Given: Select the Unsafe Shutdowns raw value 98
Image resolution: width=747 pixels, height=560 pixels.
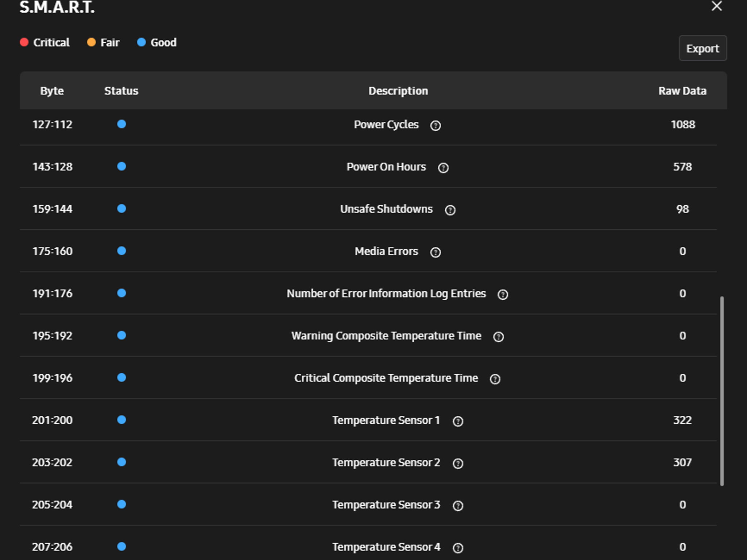Looking at the screenshot, I should click(x=682, y=209).
